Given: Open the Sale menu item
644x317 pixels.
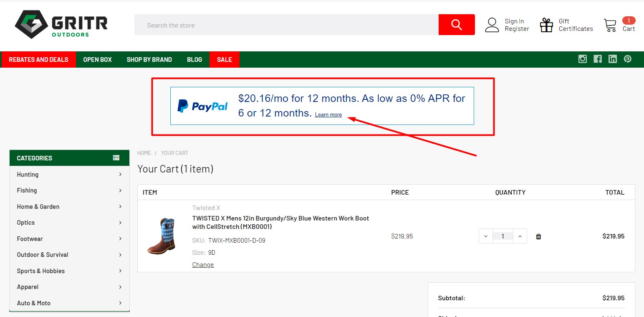Looking at the screenshot, I should 225,59.
